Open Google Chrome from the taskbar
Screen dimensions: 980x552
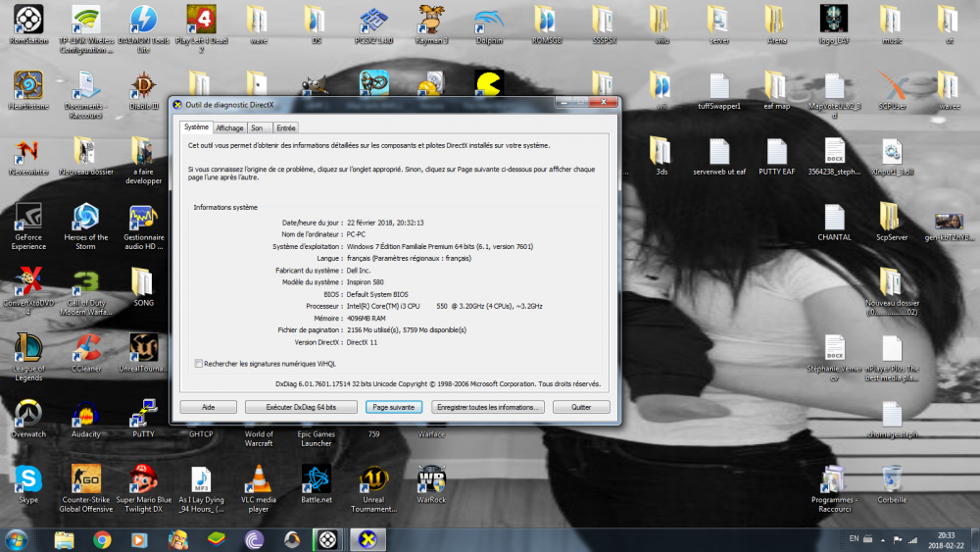coord(102,539)
